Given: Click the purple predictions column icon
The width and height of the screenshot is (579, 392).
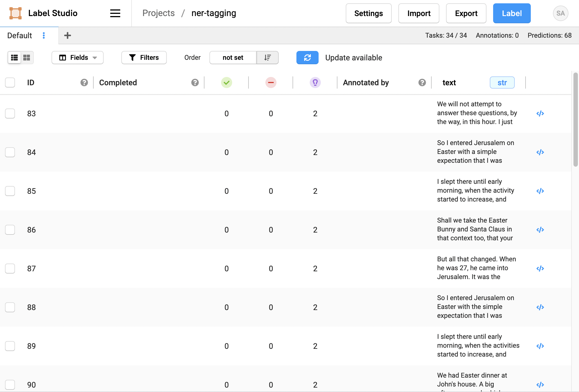Looking at the screenshot, I should [315, 82].
